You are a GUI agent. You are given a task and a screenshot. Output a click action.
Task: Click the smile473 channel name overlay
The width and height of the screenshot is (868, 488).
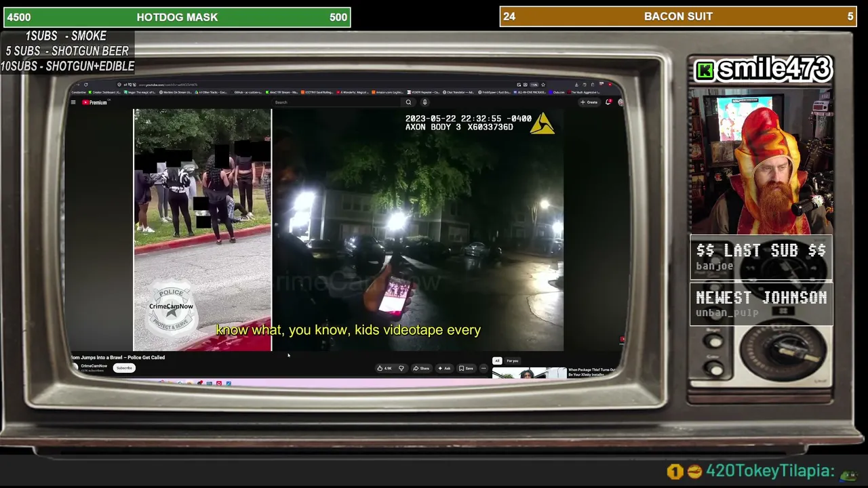(x=763, y=69)
